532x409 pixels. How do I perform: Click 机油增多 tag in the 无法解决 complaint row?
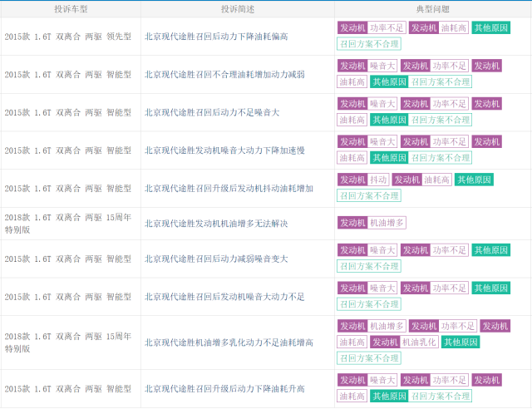pos(387,223)
